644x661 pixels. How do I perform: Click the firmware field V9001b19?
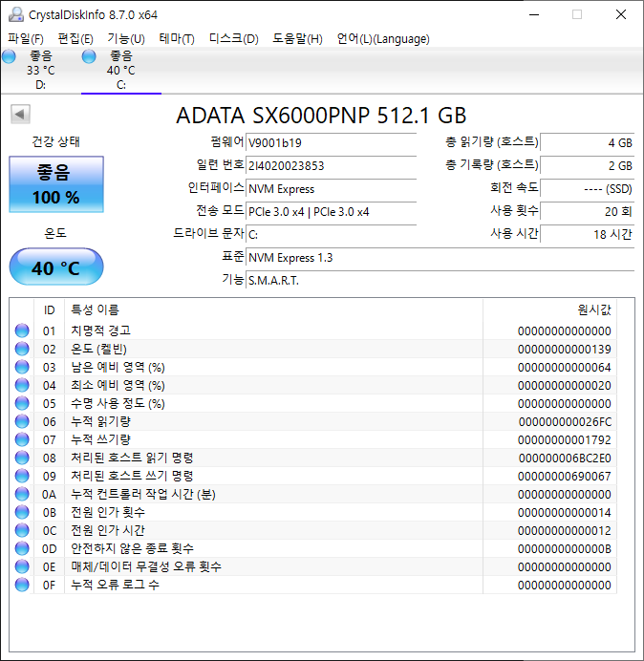[331, 142]
